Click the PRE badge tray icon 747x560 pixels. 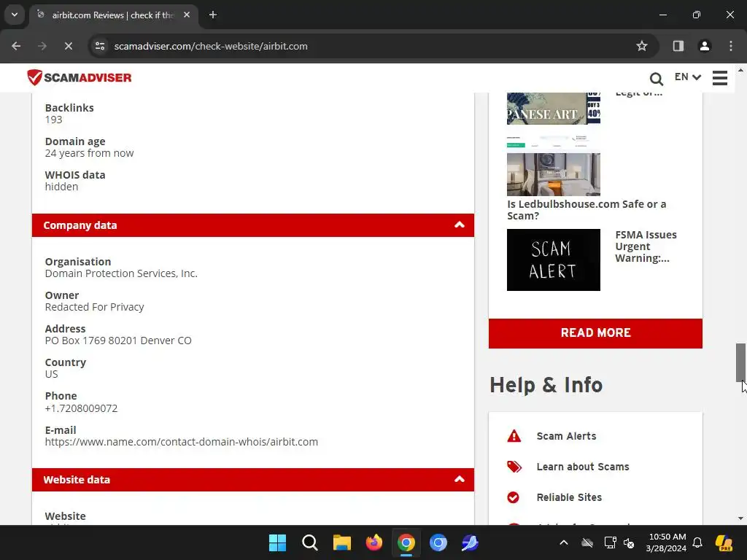point(724,542)
